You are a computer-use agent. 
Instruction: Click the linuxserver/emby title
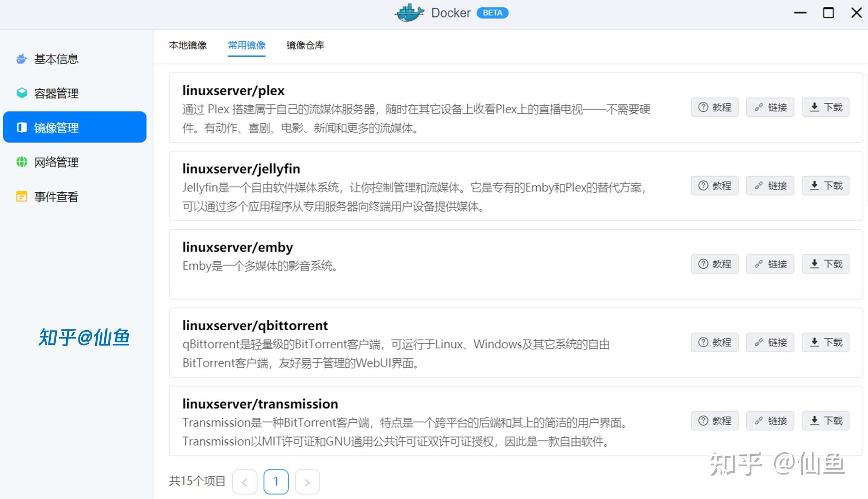[238, 247]
